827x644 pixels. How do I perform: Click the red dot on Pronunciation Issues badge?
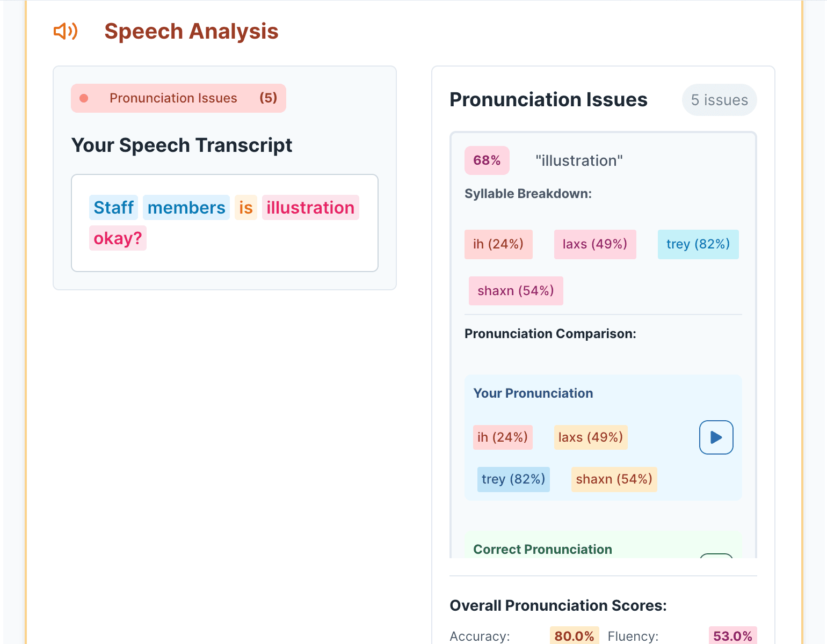84,98
